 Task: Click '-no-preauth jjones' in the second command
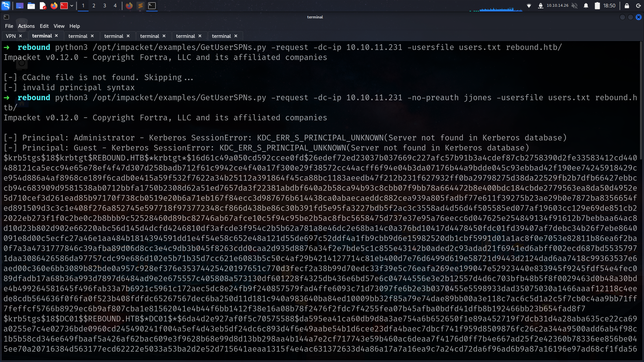click(449, 98)
